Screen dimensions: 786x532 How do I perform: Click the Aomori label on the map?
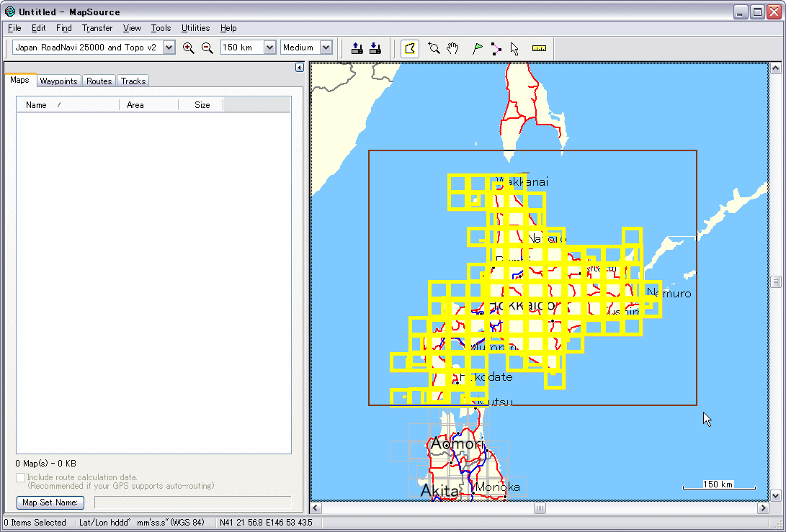click(x=457, y=443)
